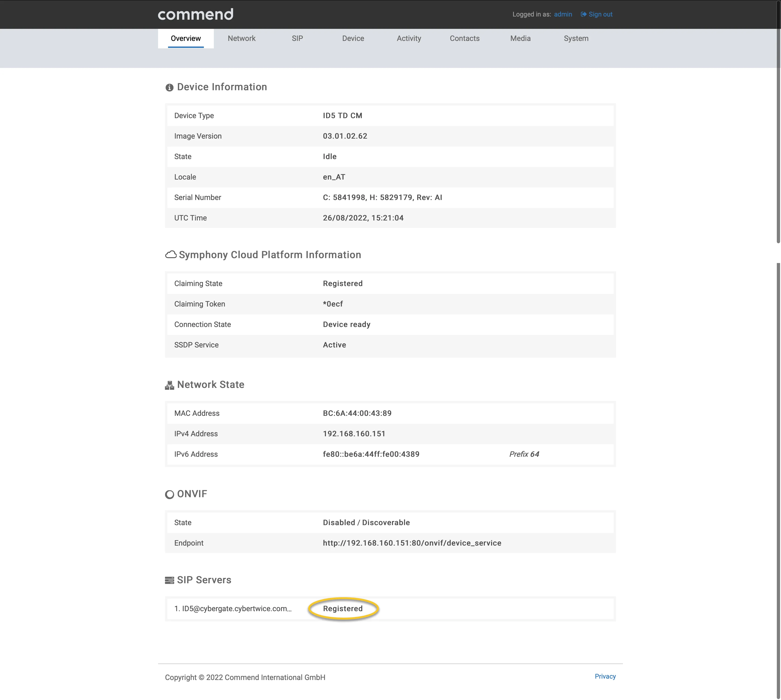Click SIP server ID5@cybergate.cybertwice.com entry
The width and height of the screenshot is (781, 700).
click(x=232, y=608)
